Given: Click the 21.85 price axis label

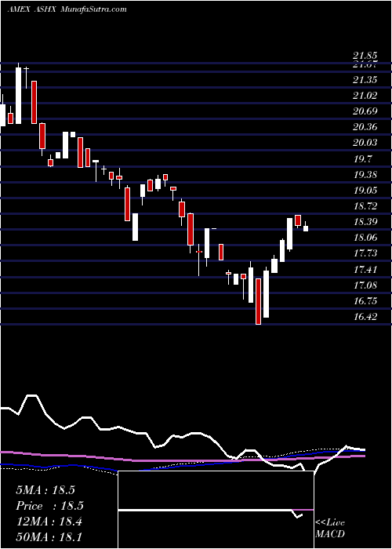Looking at the screenshot, I should coord(365,56).
